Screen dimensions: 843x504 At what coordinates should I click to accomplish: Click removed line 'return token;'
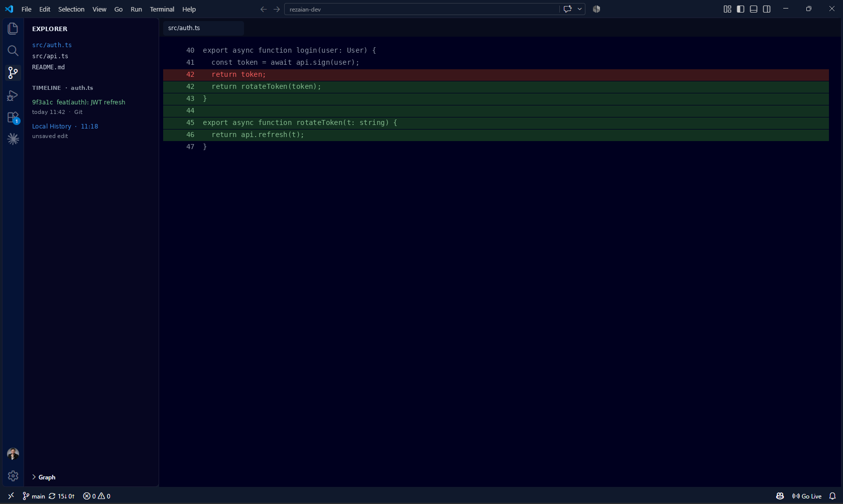[496, 74]
